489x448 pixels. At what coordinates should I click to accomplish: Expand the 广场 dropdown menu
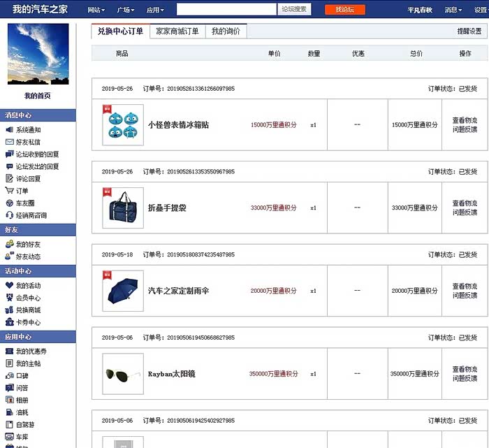tap(126, 10)
